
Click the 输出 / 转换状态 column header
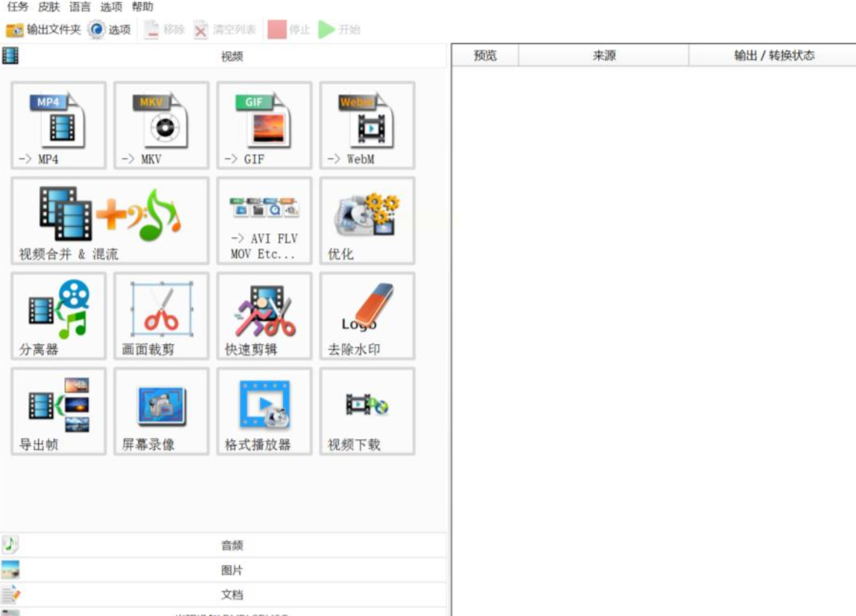773,55
